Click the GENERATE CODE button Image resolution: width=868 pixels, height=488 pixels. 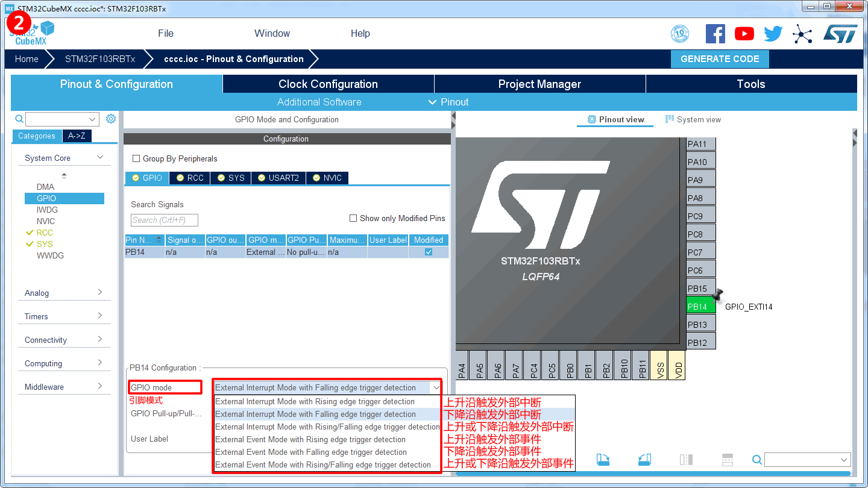pyautogui.click(x=720, y=59)
